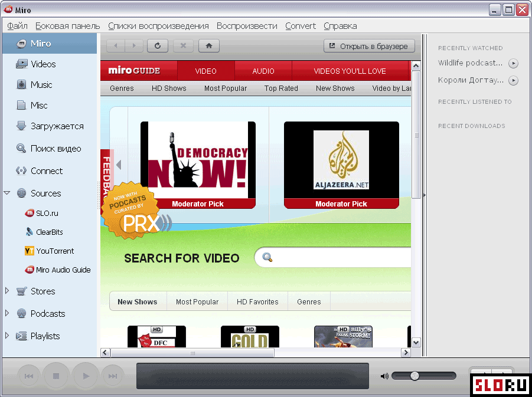Start playback with the play button
532x397 pixels.
tap(86, 376)
